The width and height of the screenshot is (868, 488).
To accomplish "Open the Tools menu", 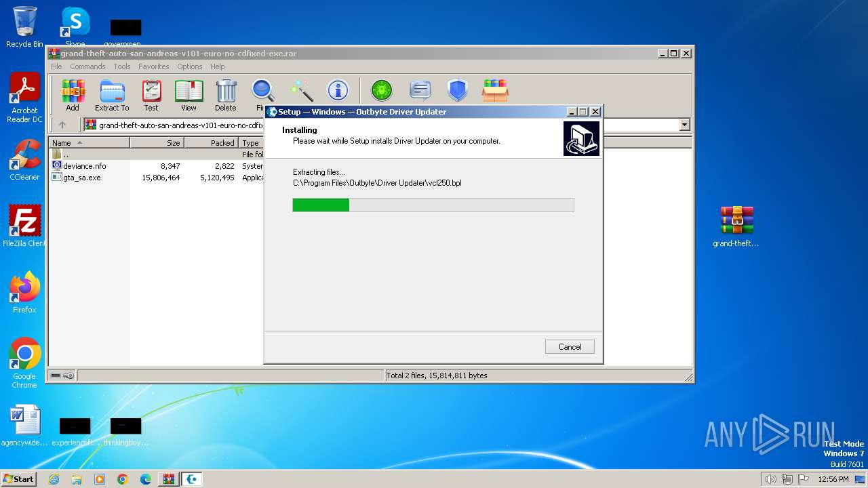I will tap(122, 66).
